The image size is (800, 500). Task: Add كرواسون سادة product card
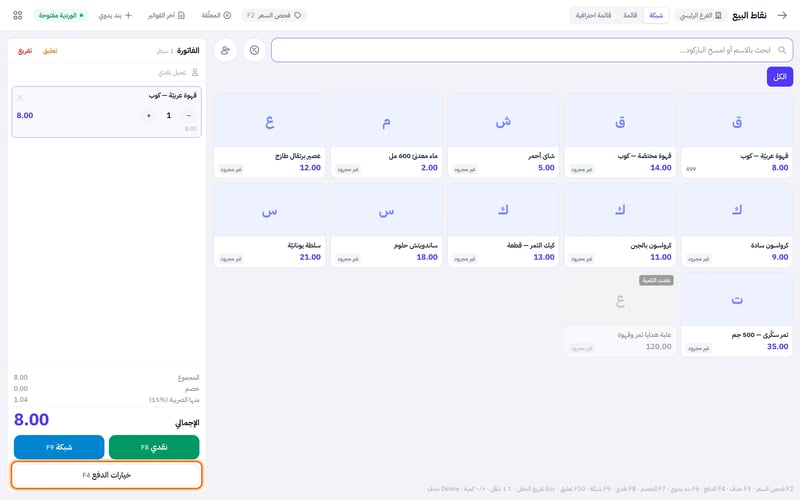(737, 226)
